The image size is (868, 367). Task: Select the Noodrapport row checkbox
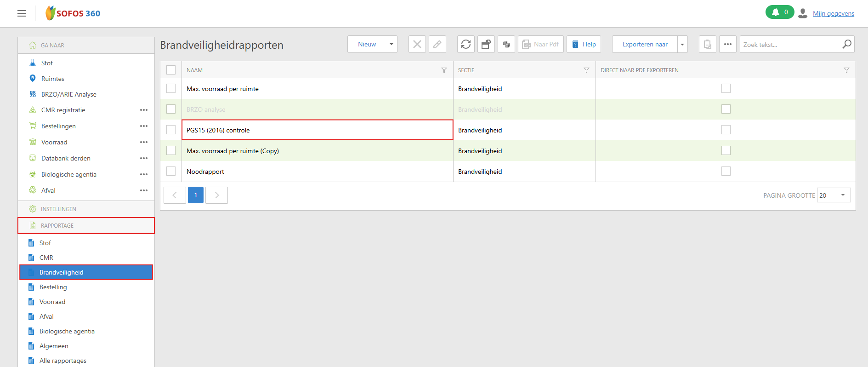coord(171,171)
